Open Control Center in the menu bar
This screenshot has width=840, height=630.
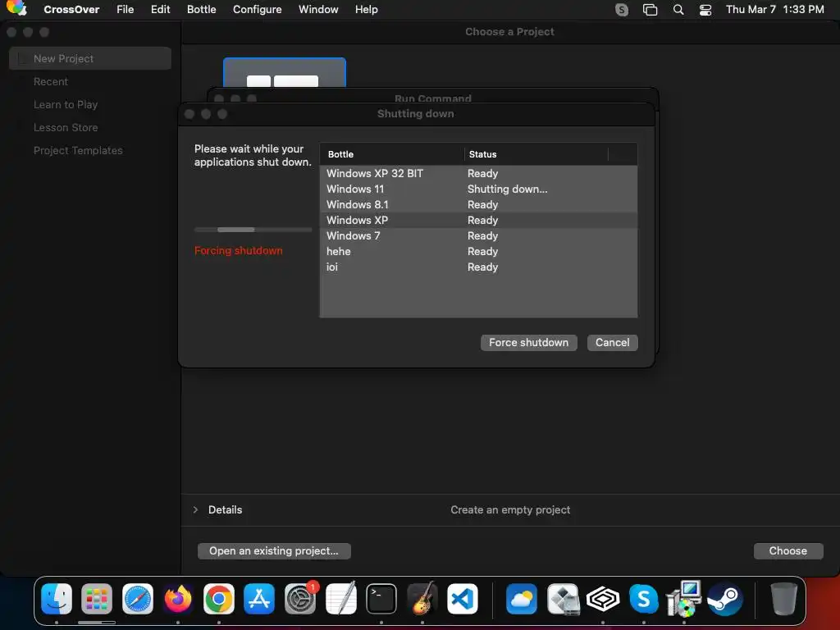705,10
